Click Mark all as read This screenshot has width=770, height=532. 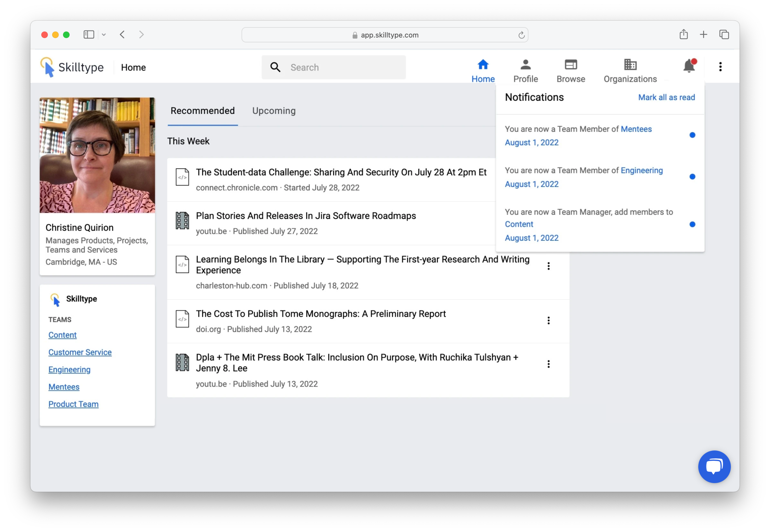coord(666,97)
